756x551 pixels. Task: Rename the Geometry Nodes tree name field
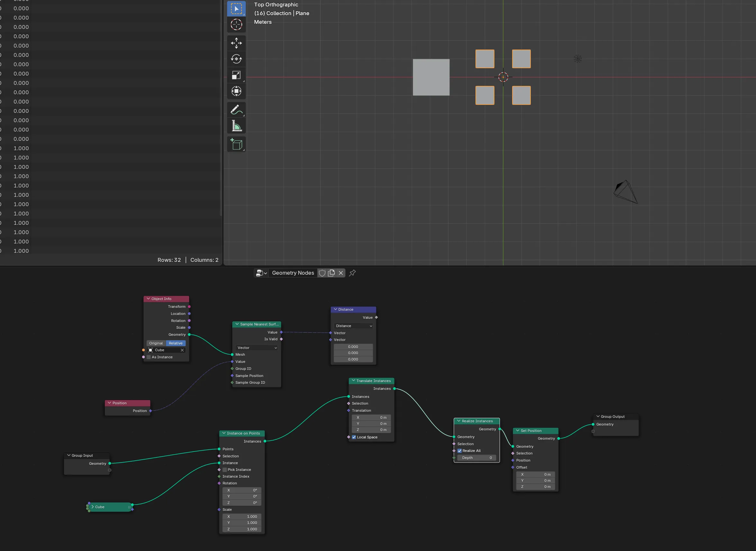point(293,273)
